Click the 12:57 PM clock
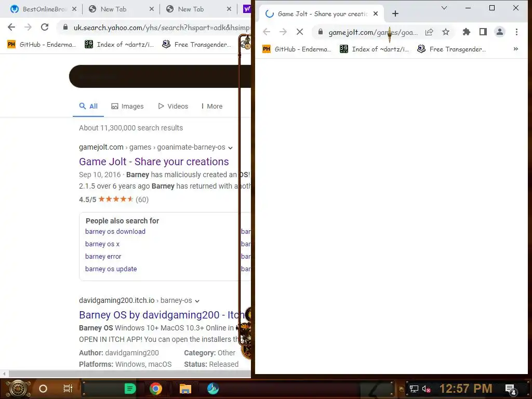 (x=465, y=389)
